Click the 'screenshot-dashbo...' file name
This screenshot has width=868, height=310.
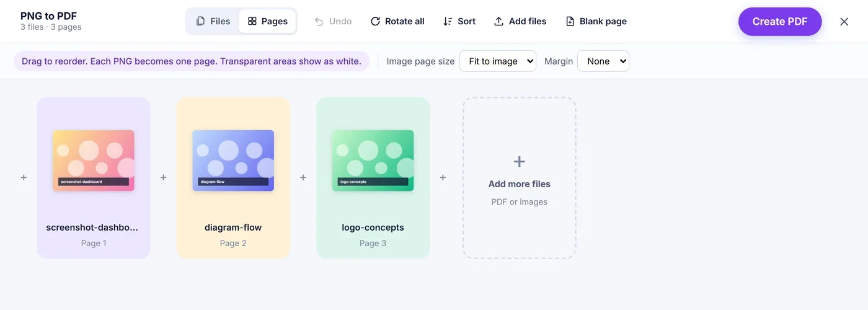(92, 228)
